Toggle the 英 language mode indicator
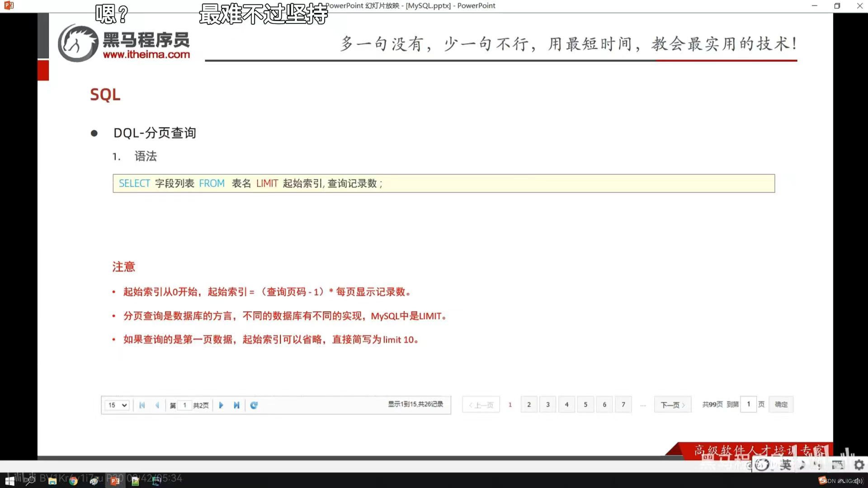 coord(786,465)
